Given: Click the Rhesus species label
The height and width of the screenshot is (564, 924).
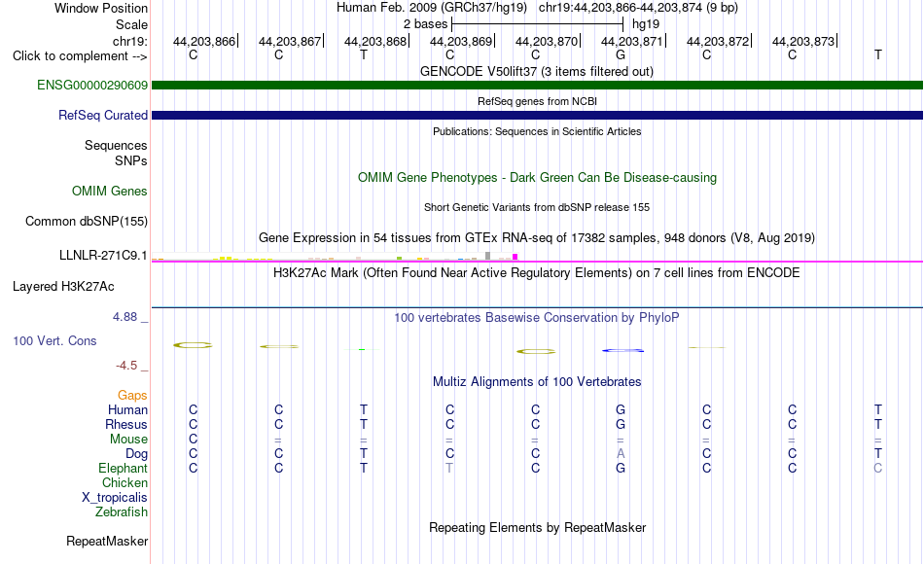Looking at the screenshot, I should 126,424.
